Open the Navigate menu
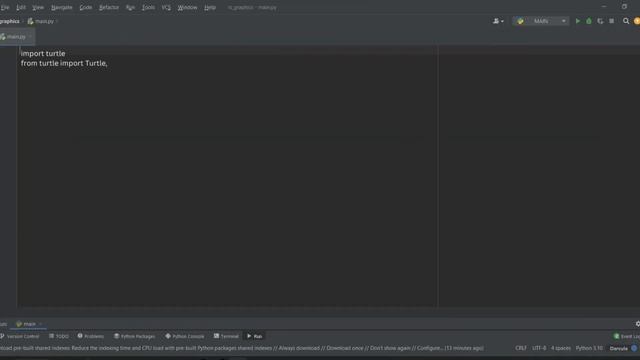The image size is (640, 360). [x=62, y=7]
